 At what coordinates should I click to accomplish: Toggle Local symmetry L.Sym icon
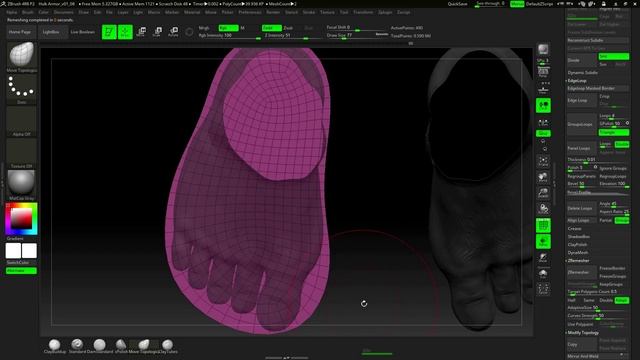pos(543,122)
